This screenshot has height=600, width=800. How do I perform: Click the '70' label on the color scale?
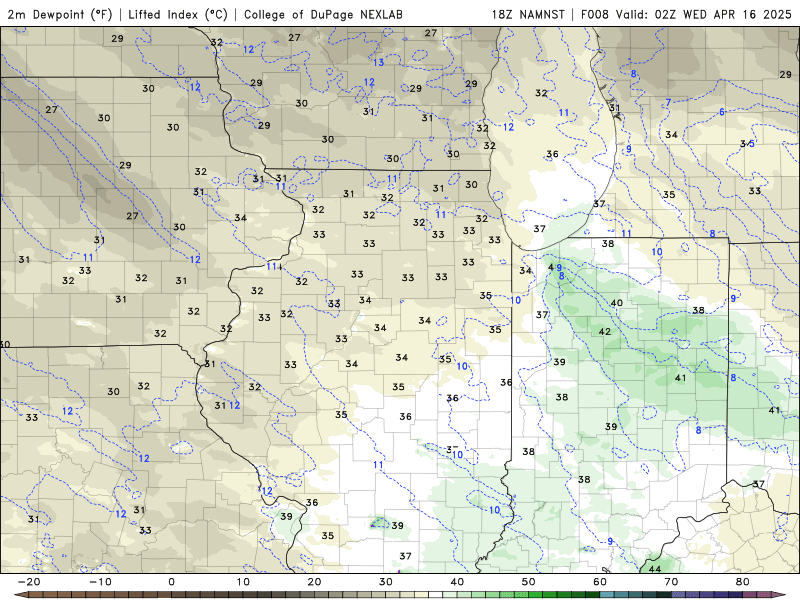pos(671,582)
